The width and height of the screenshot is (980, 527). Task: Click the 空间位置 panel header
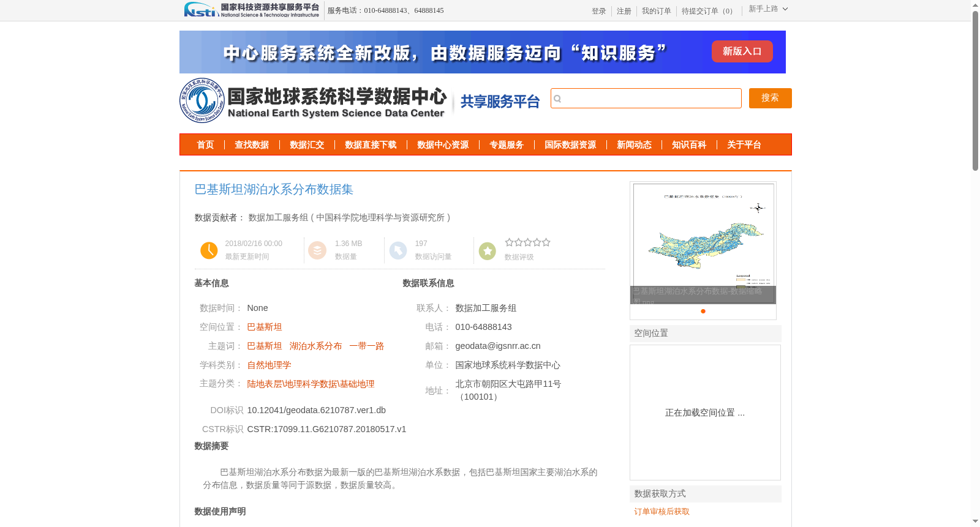(706, 334)
